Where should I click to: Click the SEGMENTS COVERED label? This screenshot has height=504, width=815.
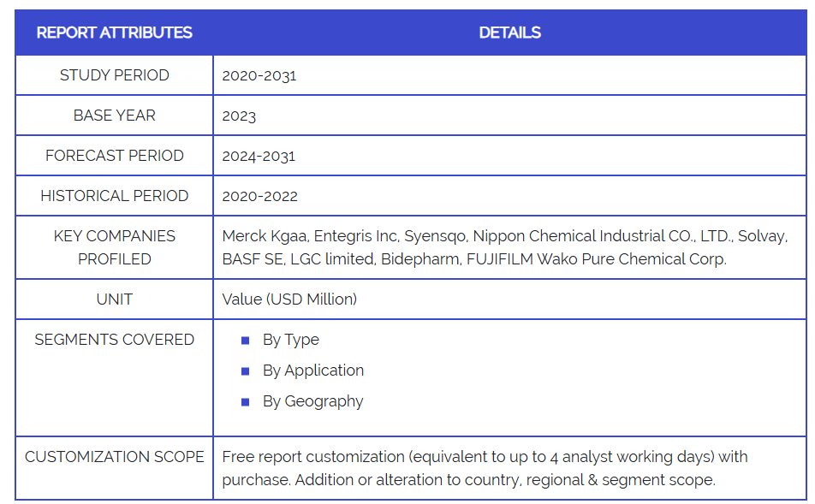click(115, 340)
